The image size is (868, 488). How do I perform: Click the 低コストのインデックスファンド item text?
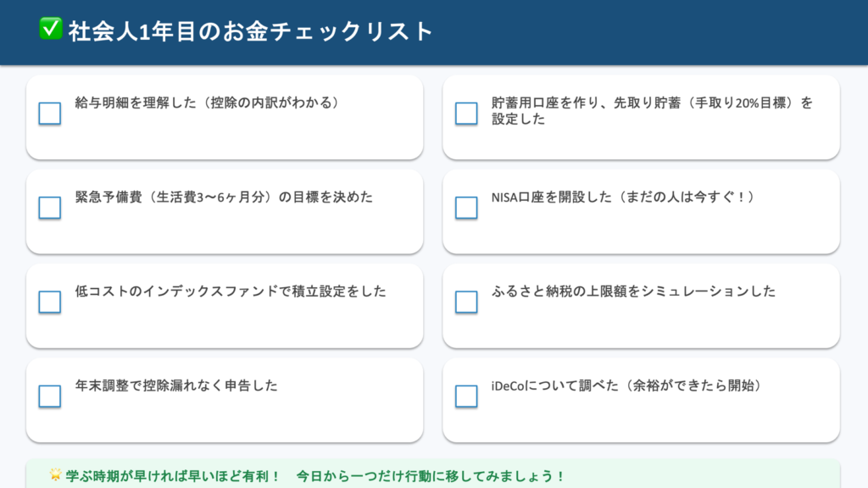click(231, 291)
